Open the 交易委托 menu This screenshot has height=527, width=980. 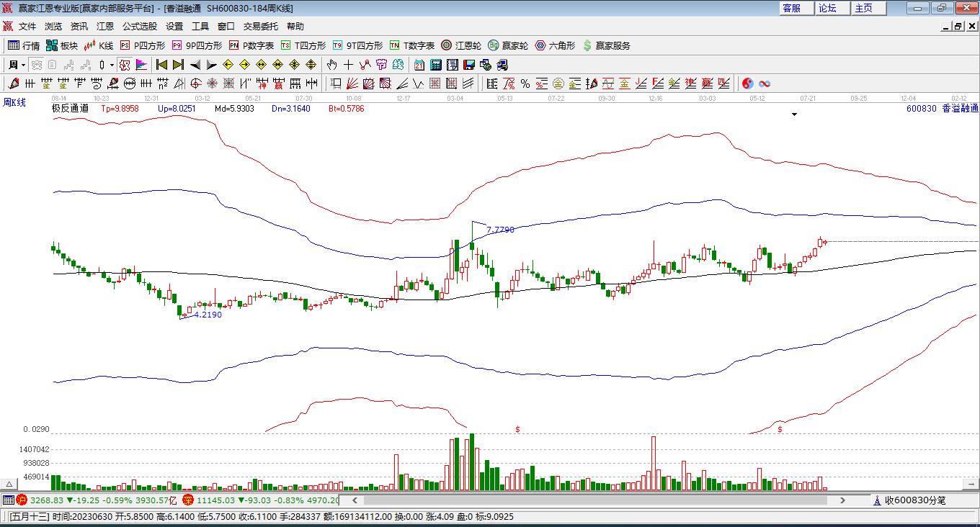[261, 27]
